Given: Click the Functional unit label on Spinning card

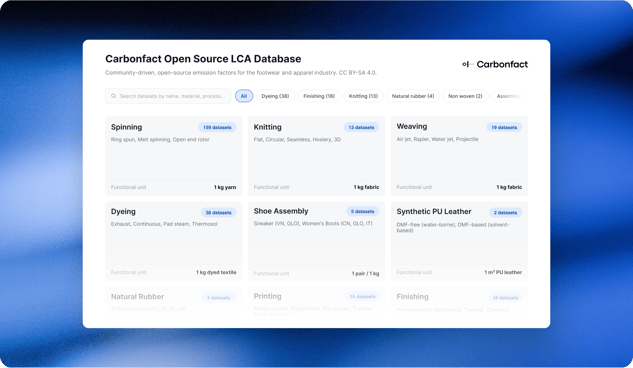Looking at the screenshot, I should [x=128, y=187].
